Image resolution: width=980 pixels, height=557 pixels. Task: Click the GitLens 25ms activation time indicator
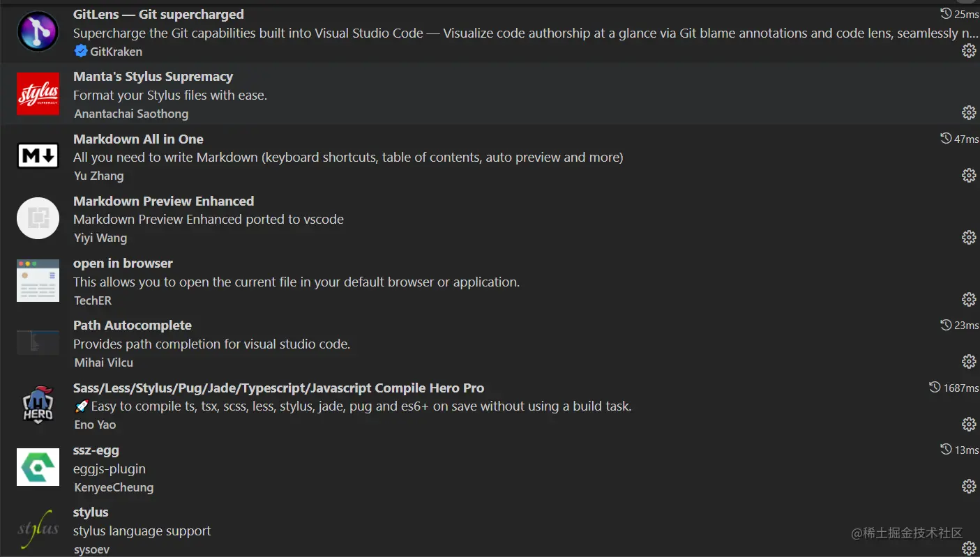click(960, 14)
